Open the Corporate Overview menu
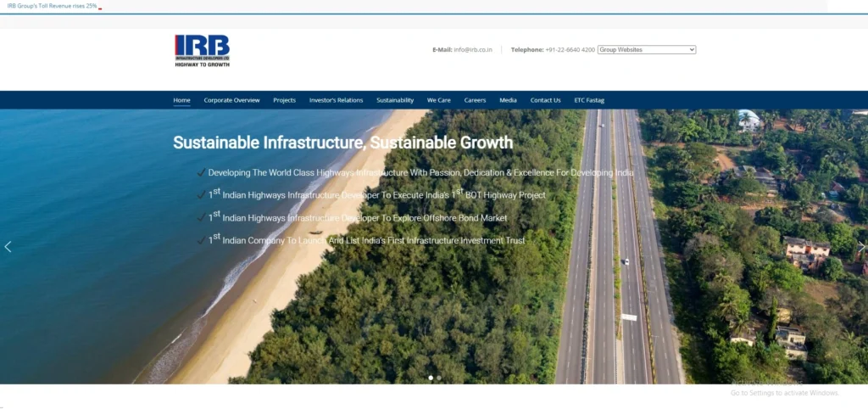The height and width of the screenshot is (409, 868). pos(231,100)
